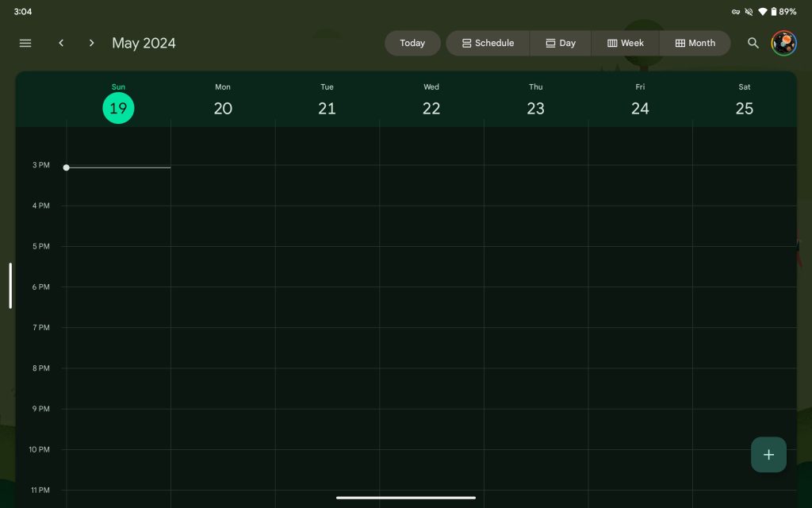Screen dimensions: 812x508
Task: Switch to Month view
Action: pos(695,43)
